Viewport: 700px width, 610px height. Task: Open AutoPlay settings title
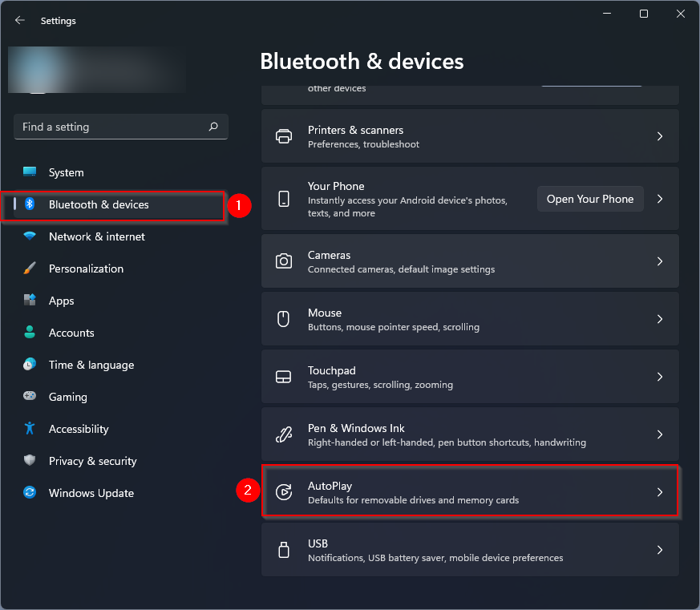pyautogui.click(x=330, y=486)
